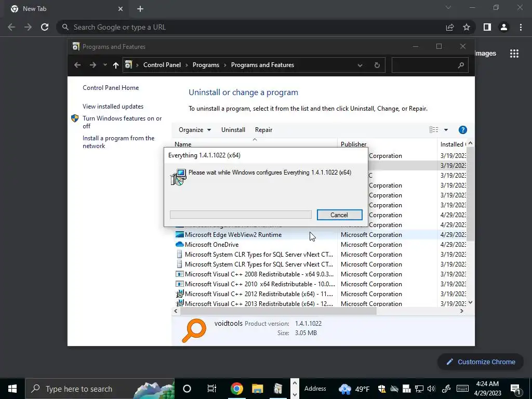Open Cortana circle icon on taskbar

[x=187, y=389]
